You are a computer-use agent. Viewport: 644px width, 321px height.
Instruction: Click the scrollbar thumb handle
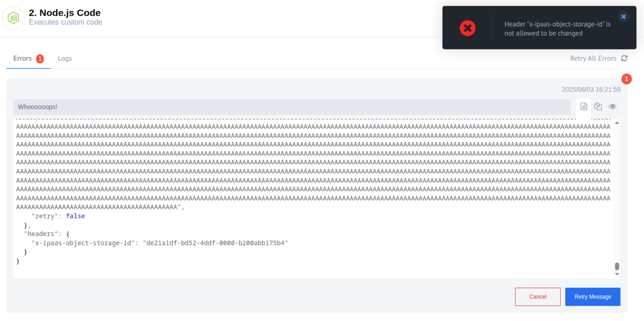(617, 266)
